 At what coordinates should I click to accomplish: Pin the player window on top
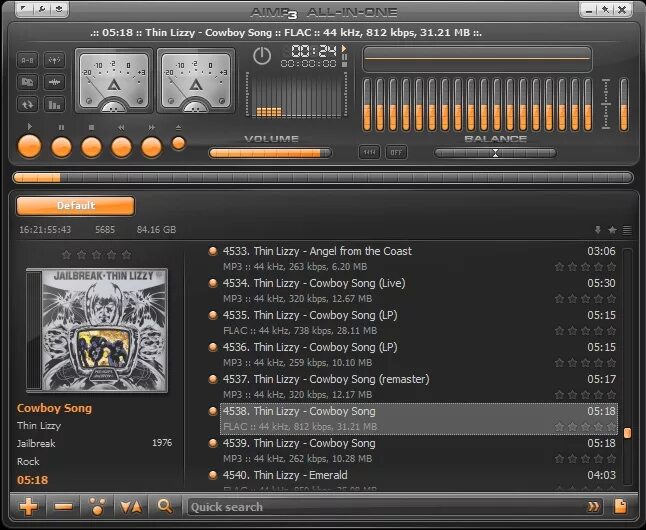pyautogui.click(x=605, y=9)
